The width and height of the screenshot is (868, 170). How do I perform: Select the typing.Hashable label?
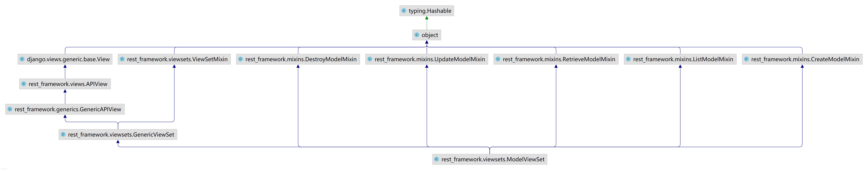[430, 11]
